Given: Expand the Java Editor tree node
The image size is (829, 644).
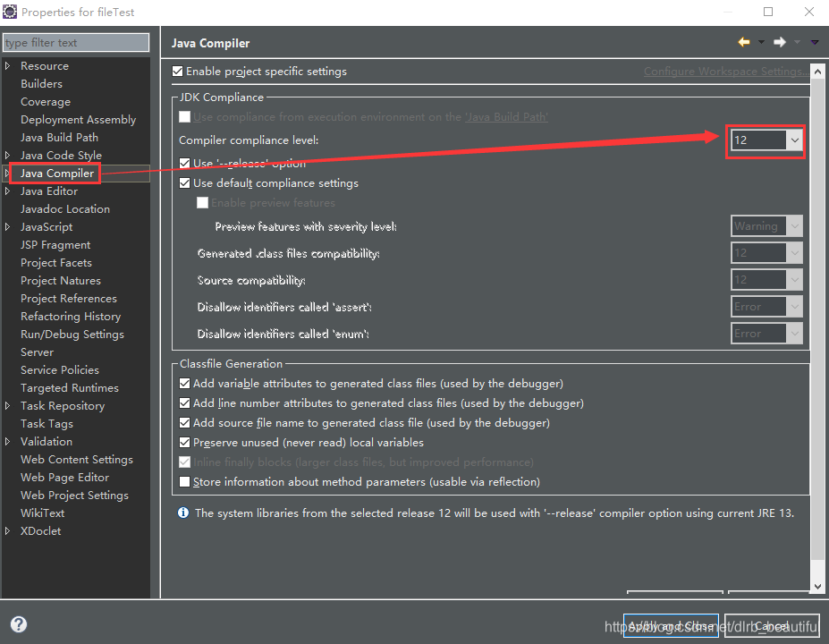Looking at the screenshot, I should (7, 191).
